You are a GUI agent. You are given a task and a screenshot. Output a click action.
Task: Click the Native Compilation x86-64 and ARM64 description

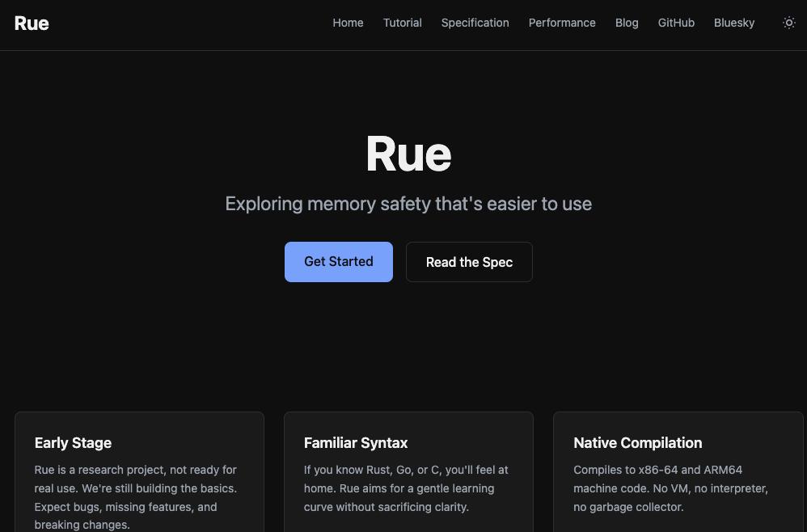670,488
